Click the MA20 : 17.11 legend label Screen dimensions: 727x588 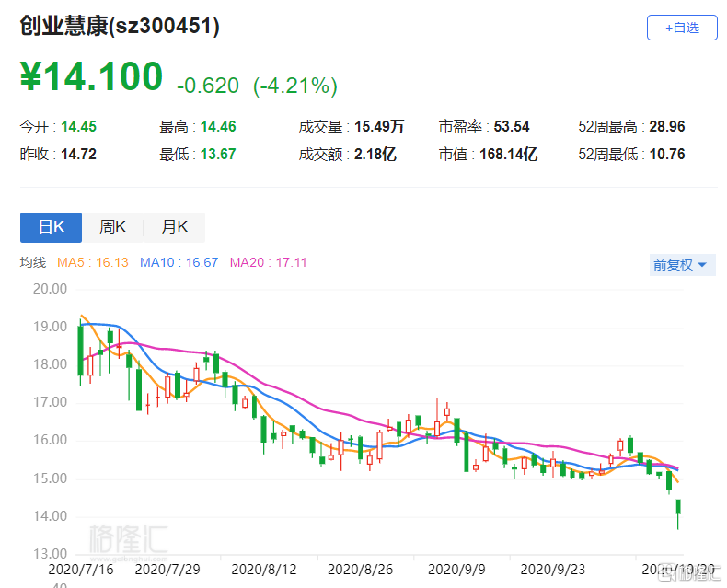click(x=269, y=262)
